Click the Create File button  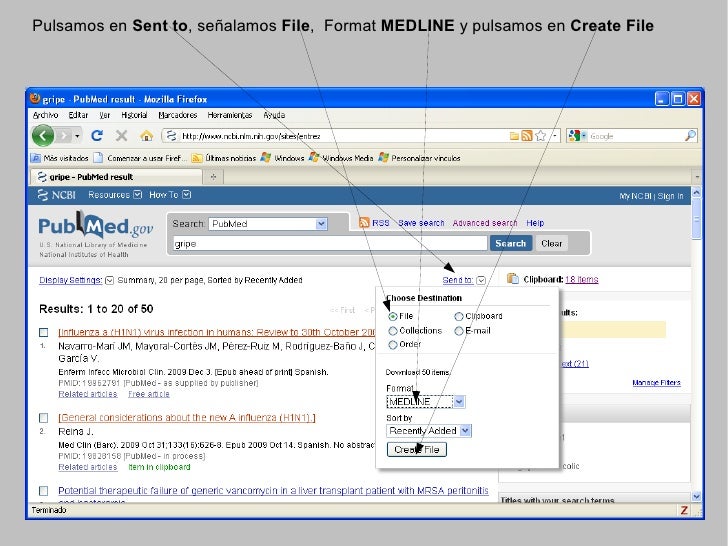tap(416, 449)
